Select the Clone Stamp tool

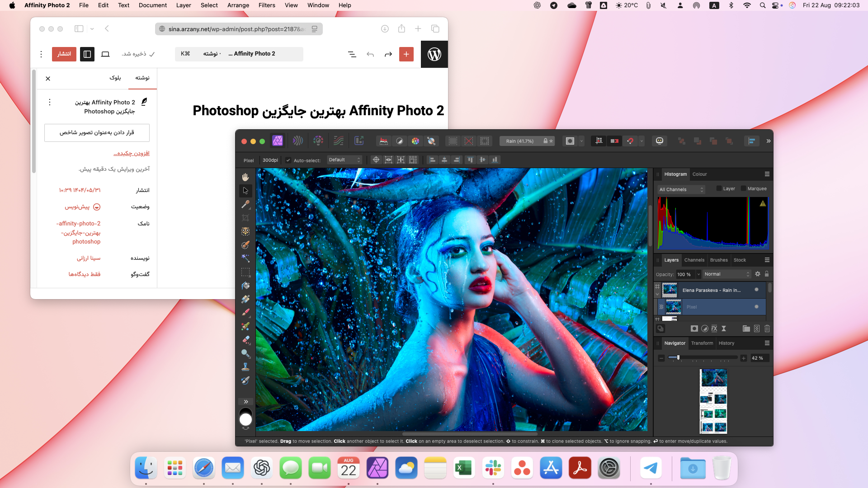coord(245,367)
